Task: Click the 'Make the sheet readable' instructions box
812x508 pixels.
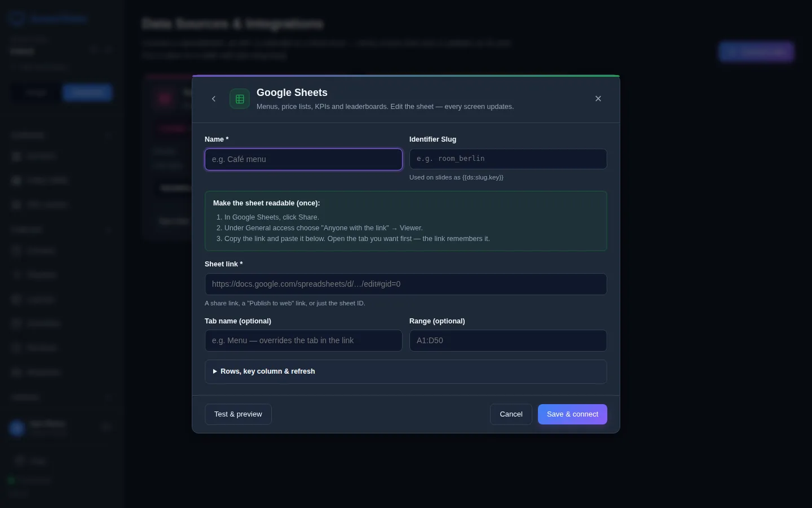Action: (x=406, y=221)
